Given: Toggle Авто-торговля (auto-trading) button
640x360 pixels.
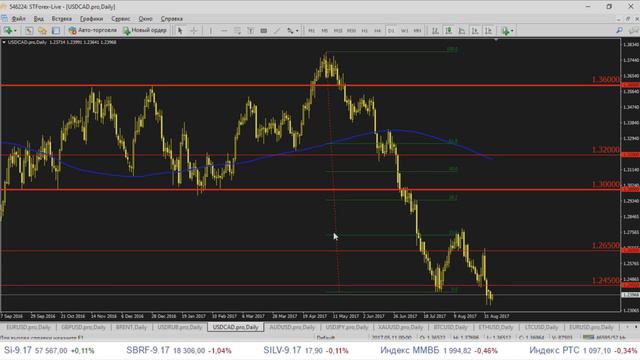Looking at the screenshot, I should tap(93, 30).
